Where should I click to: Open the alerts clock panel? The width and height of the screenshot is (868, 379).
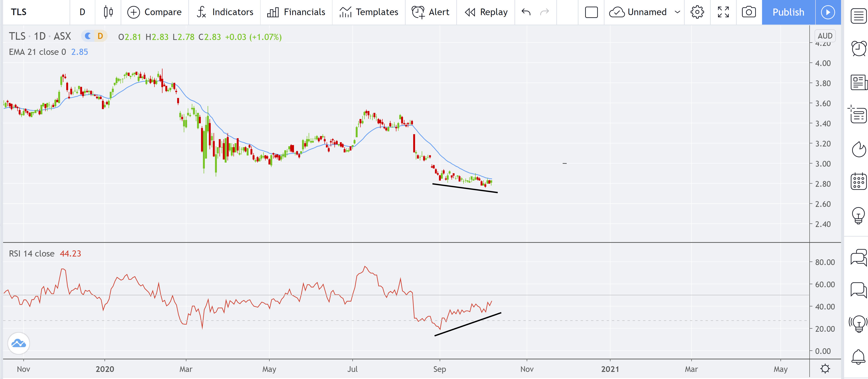tap(859, 48)
